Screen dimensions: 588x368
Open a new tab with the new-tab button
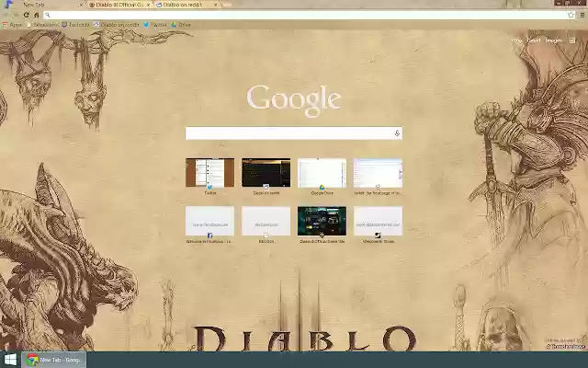click(226, 5)
